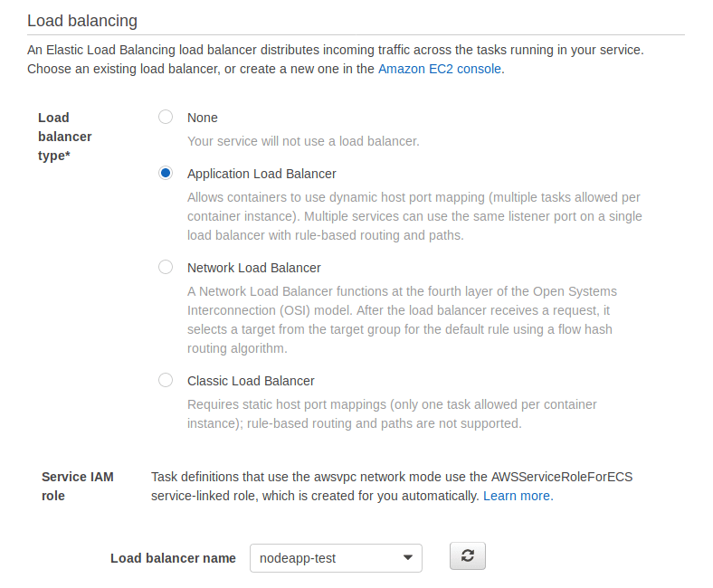Select the Network Load Balancer radio button

coord(166,268)
